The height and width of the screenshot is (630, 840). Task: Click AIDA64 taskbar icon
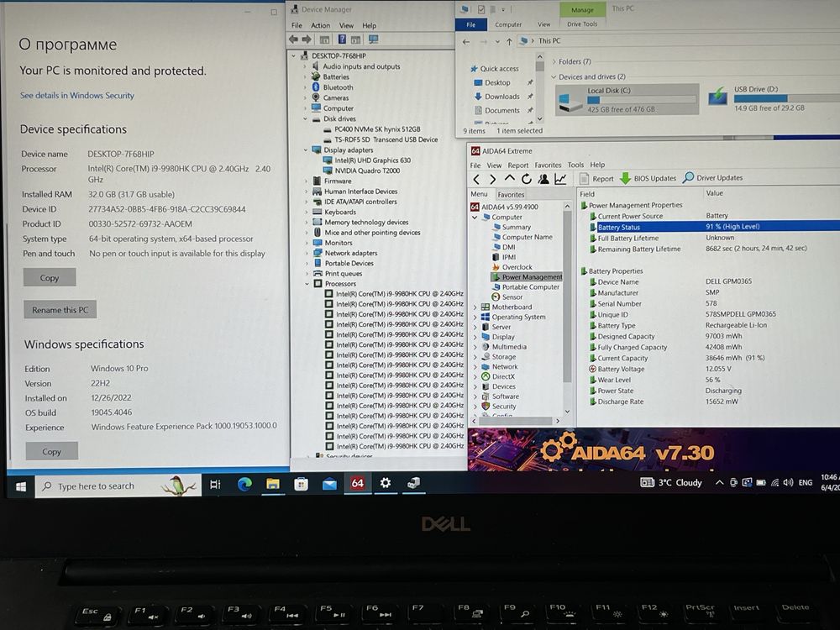click(357, 483)
